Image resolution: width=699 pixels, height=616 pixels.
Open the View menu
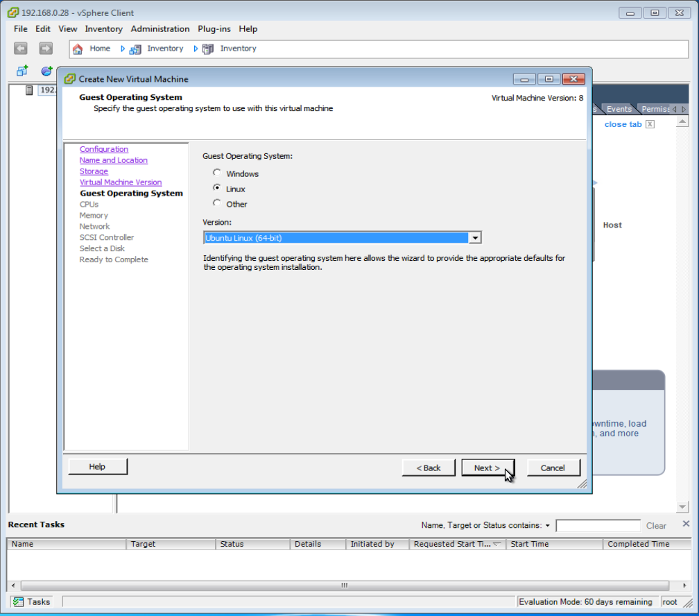(x=68, y=29)
